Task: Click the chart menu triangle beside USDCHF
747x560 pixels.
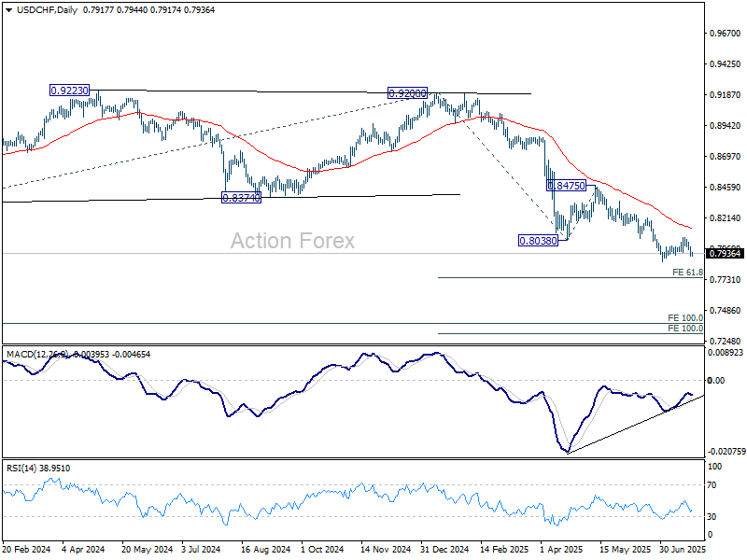Action: [x=8, y=10]
